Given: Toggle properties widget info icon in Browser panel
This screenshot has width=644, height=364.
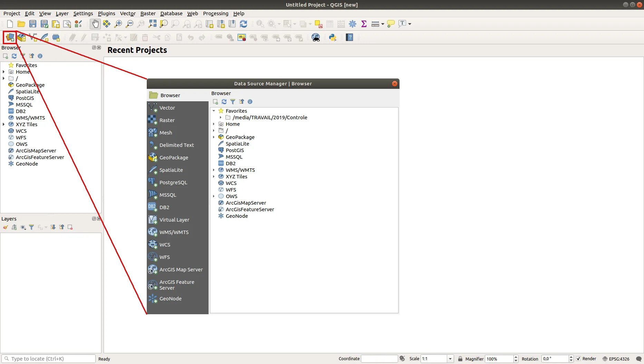Looking at the screenshot, I should click(40, 56).
